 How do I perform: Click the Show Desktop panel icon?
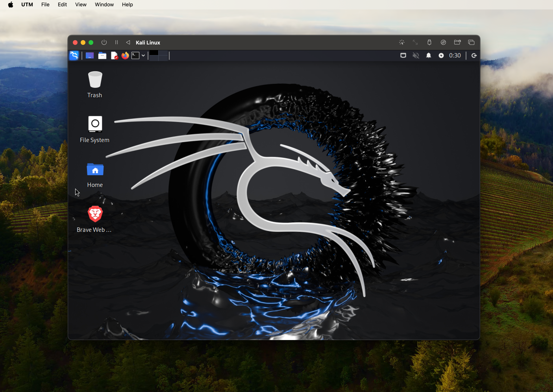(90, 55)
